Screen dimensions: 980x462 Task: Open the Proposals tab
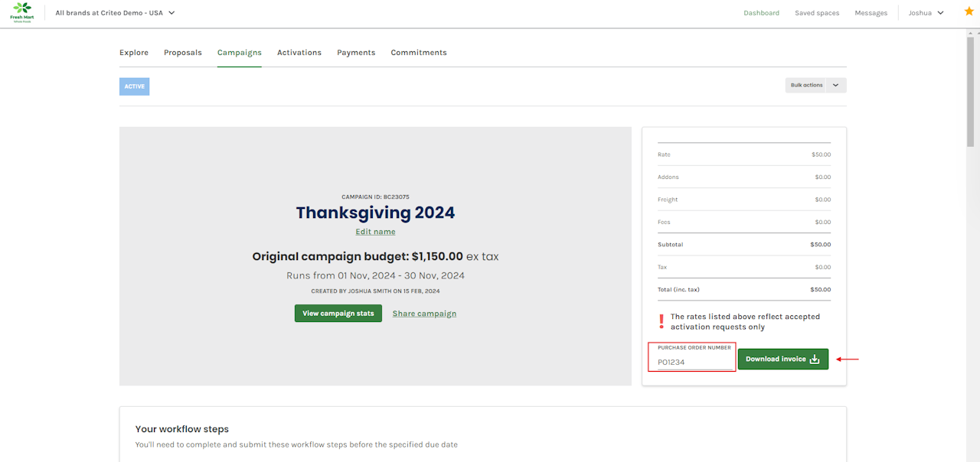[x=183, y=53]
